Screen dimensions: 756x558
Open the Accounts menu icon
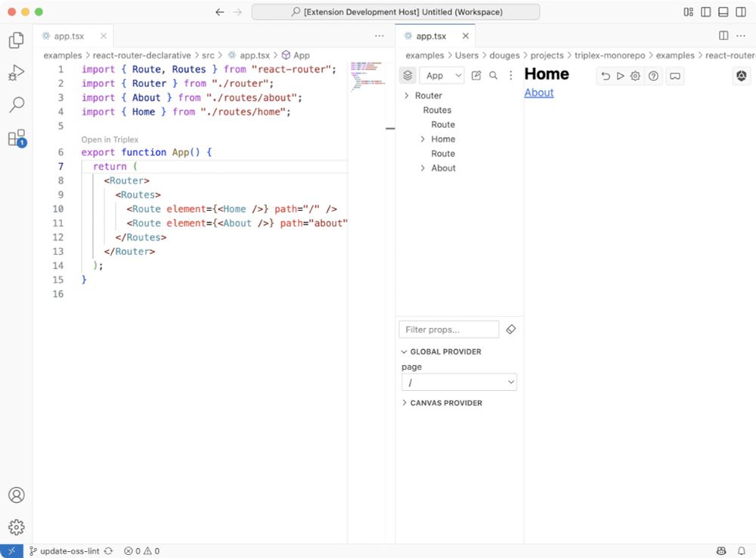pyautogui.click(x=17, y=494)
